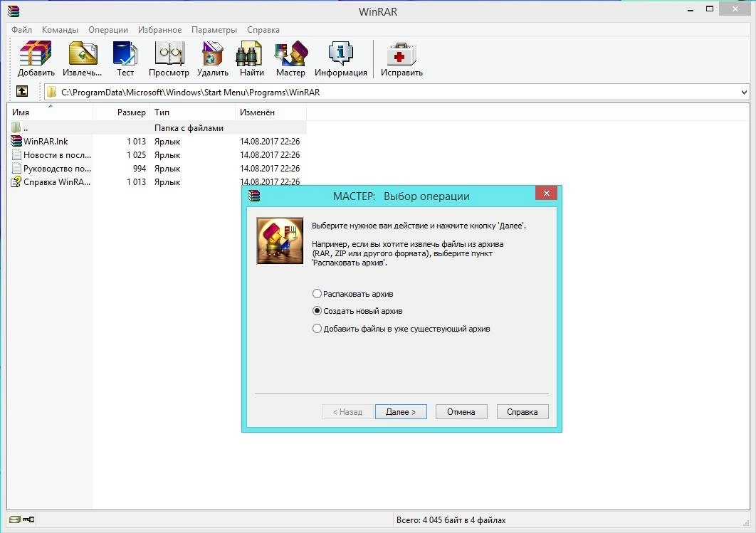Open the Параметры menu
756x533 pixels.
pos(214,29)
